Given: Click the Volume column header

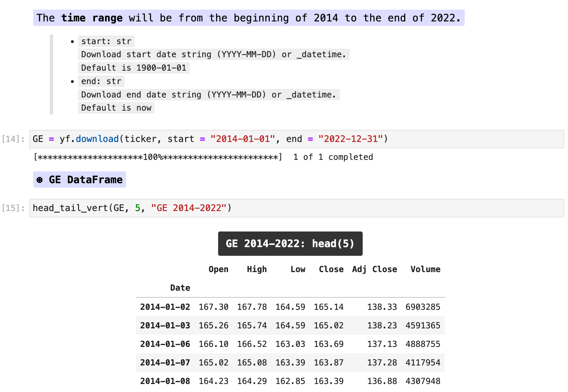Looking at the screenshot, I should pyautogui.click(x=425, y=269).
